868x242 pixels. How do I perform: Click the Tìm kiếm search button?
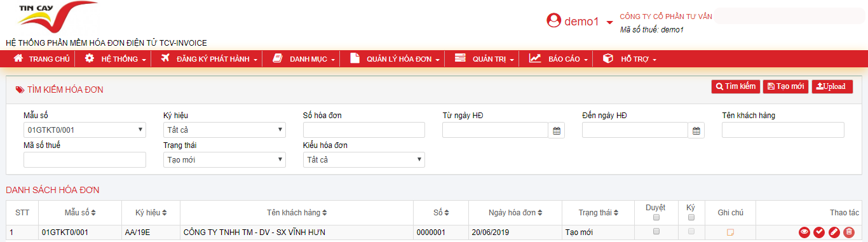pos(735,86)
